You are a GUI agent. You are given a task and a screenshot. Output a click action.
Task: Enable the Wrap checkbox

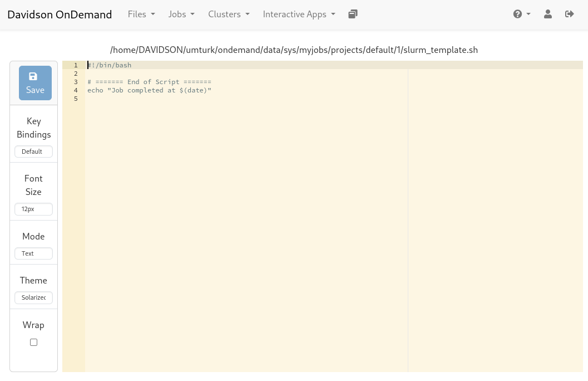(34, 343)
